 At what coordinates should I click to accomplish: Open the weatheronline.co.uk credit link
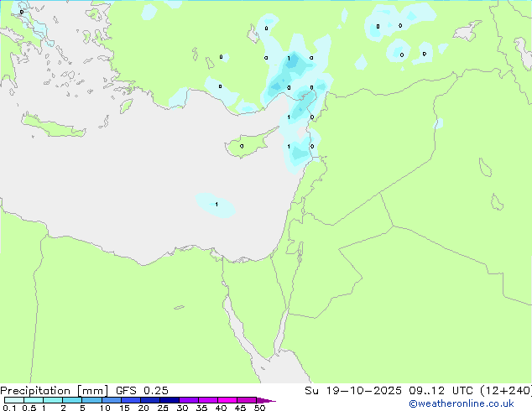coord(462,403)
